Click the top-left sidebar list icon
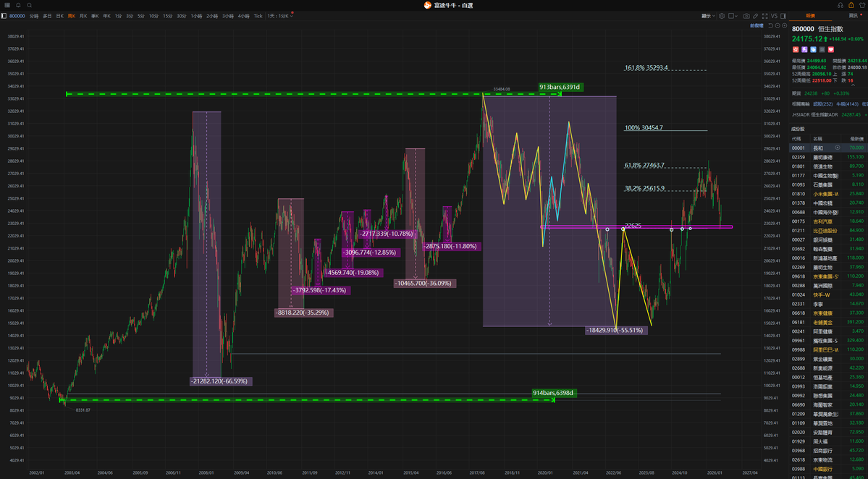 tap(7, 5)
